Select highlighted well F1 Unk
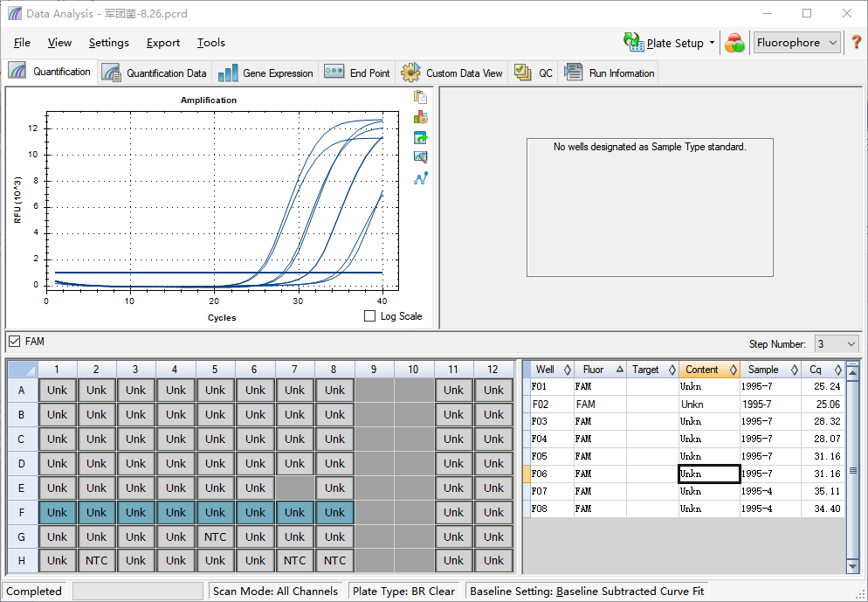Image resolution: width=868 pixels, height=602 pixels. coord(57,512)
